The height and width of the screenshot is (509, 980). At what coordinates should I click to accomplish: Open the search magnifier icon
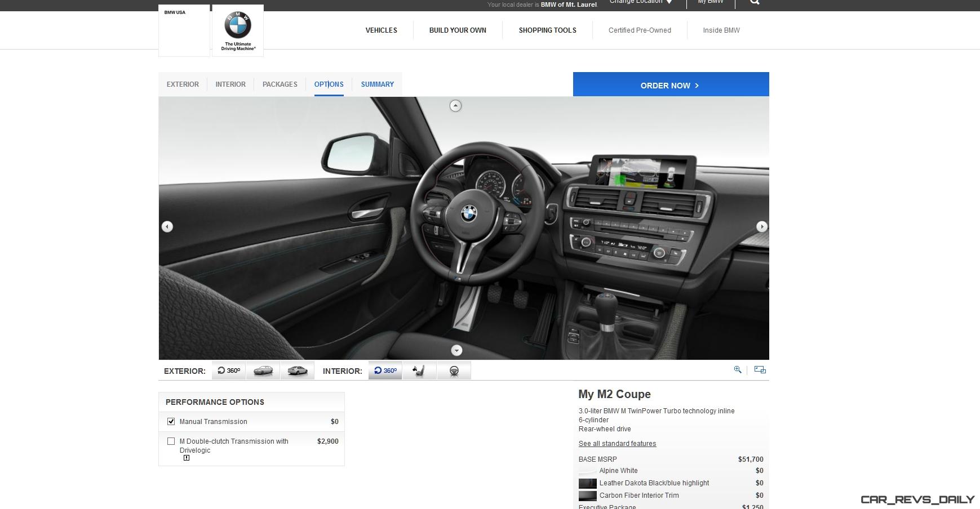point(755,2)
